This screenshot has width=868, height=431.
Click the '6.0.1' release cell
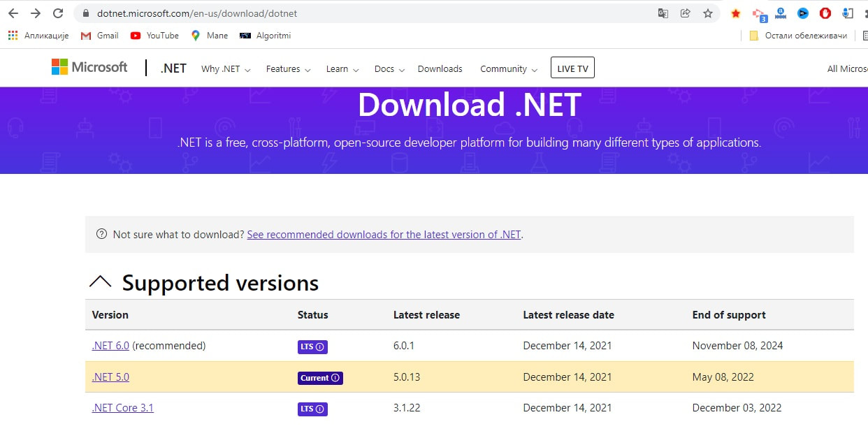[405, 346]
